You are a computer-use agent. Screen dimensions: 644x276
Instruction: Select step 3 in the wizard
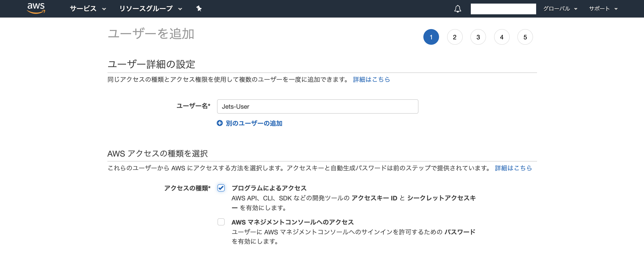(x=478, y=37)
